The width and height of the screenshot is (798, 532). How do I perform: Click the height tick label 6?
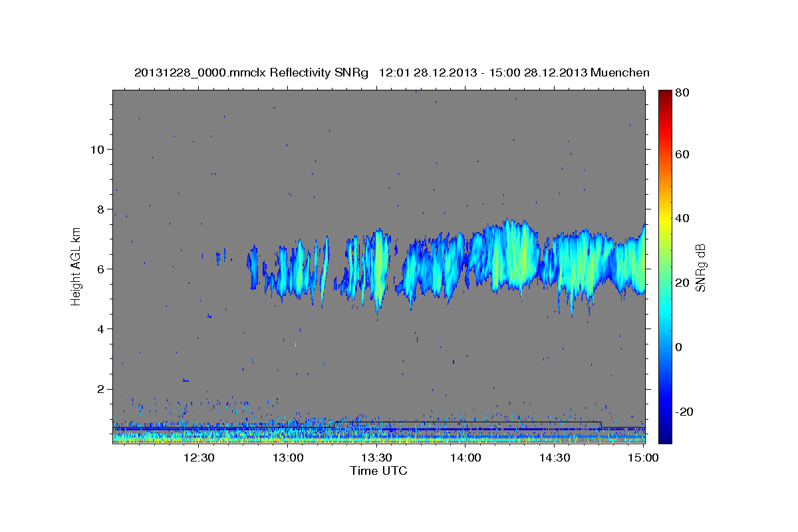coord(99,269)
